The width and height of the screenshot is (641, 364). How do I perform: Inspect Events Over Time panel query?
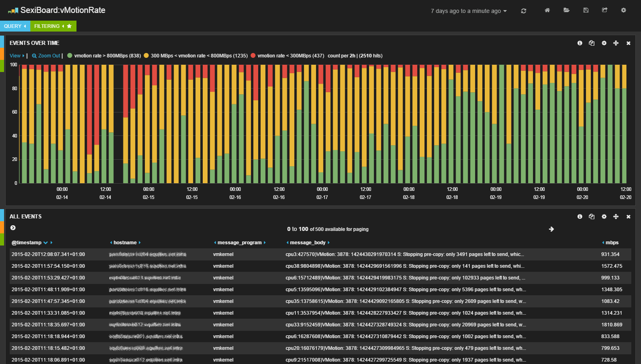592,43
